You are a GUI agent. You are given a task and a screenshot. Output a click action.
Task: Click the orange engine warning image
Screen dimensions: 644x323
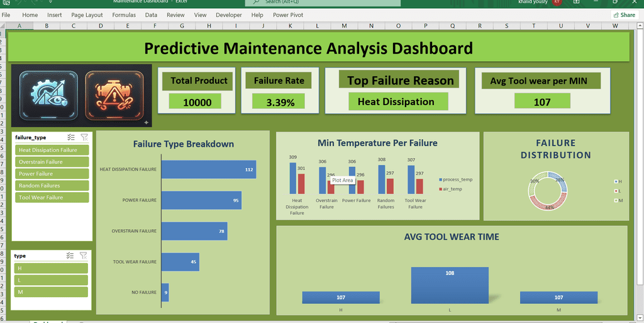114,96
